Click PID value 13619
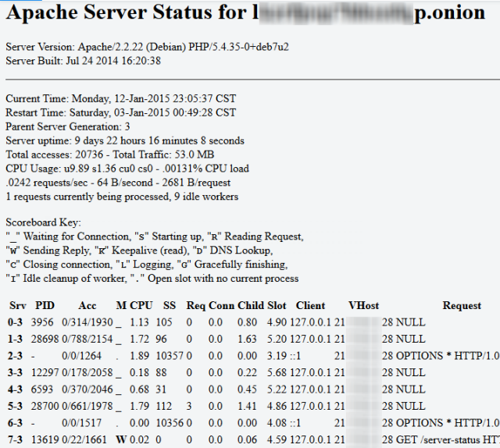The width and height of the screenshot is (500, 448). pyautogui.click(x=45, y=440)
